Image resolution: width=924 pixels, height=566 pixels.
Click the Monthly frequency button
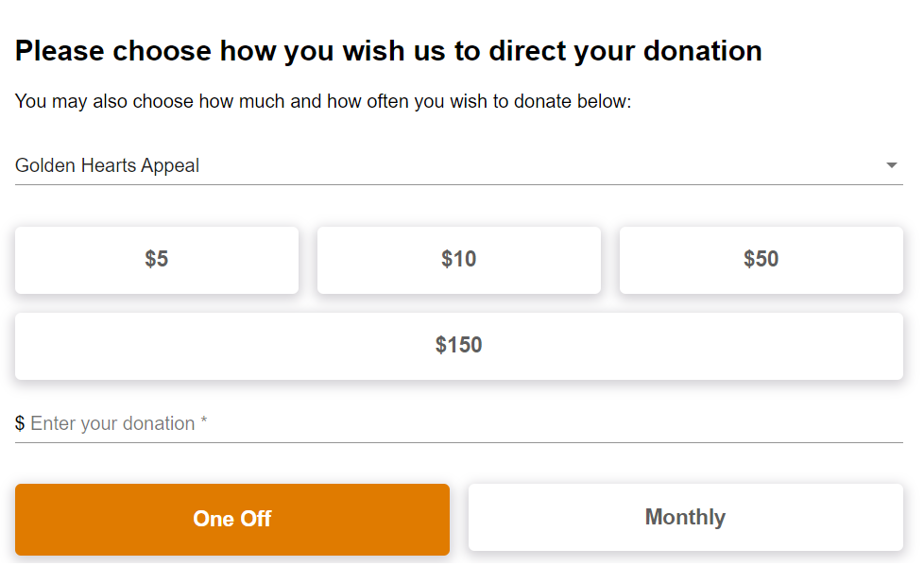point(685,517)
